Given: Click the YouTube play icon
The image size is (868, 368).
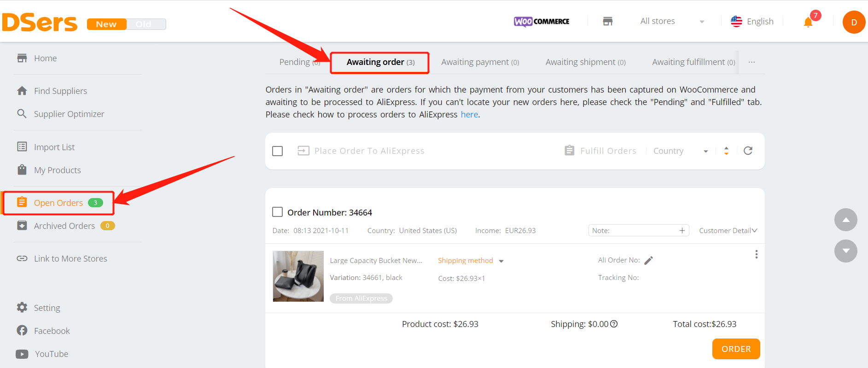Looking at the screenshot, I should tap(22, 354).
